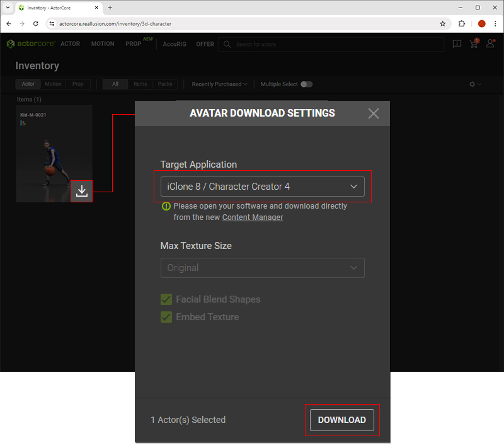Screen dimensions: 504x445
Task: Toggle the Facial Blend Shapes checkbox
Action: (x=166, y=299)
